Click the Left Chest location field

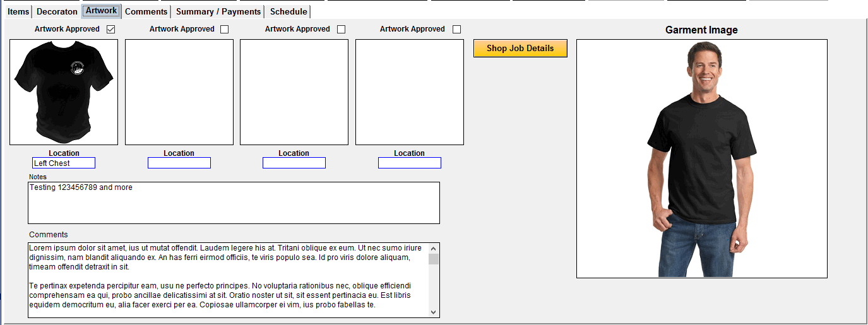coord(64,163)
